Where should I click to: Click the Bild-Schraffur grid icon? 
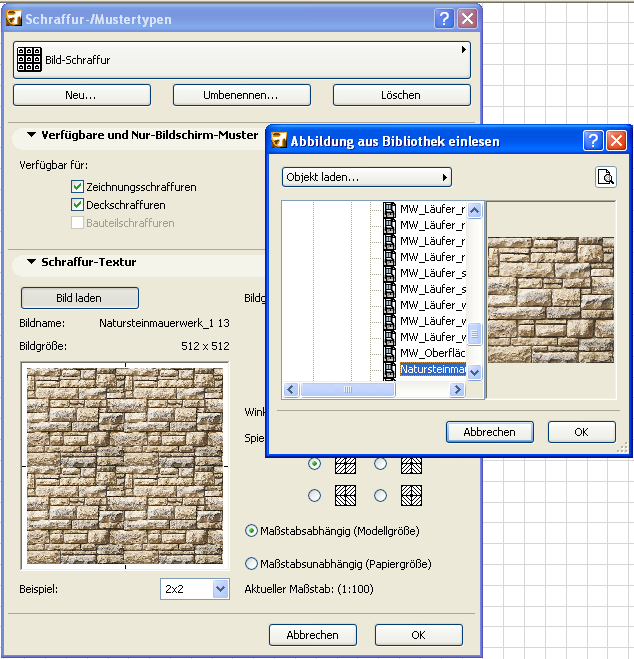(x=29, y=59)
